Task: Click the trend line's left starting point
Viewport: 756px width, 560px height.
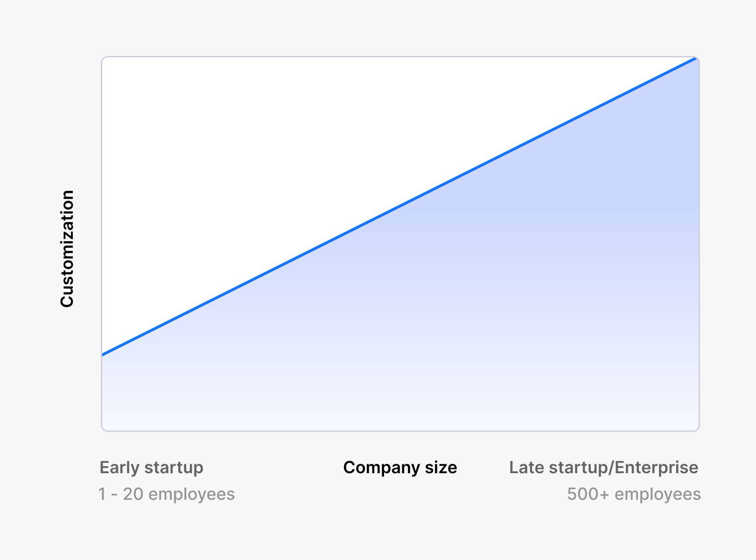Action: point(103,355)
